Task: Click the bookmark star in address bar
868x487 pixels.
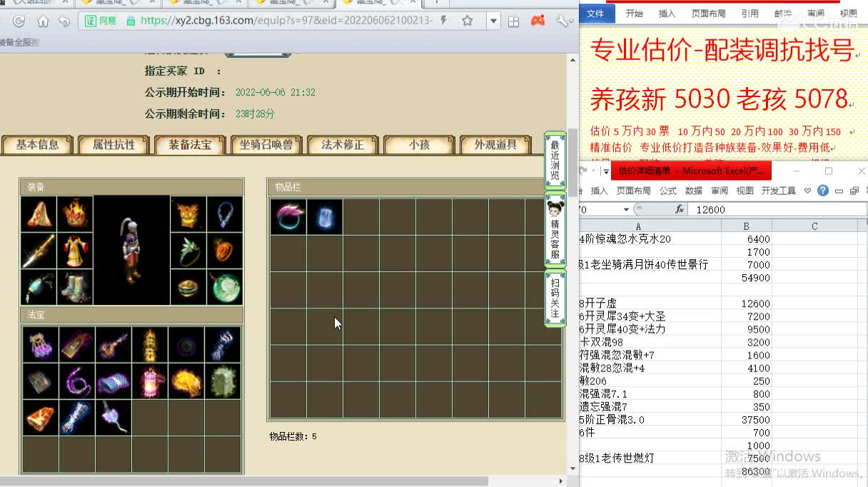Action: (x=468, y=21)
